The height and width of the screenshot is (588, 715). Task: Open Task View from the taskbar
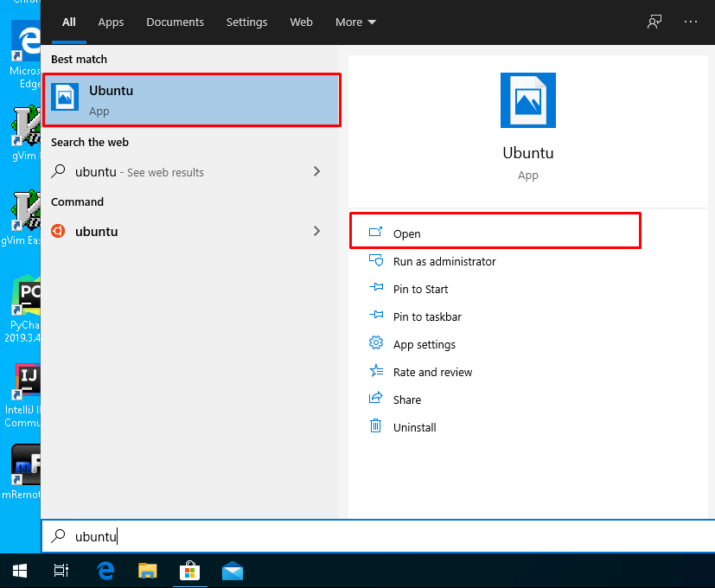61,571
